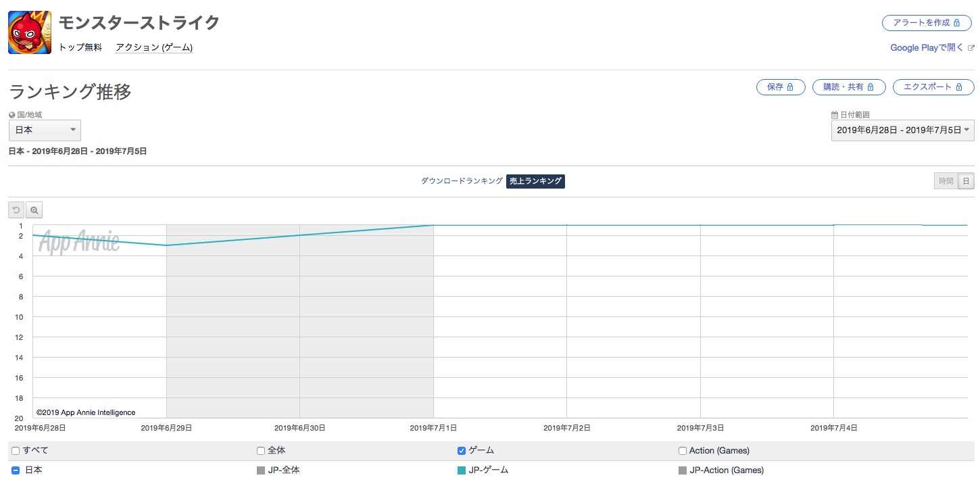Click the chart magnifier zoom icon
980x486 pixels.
coord(34,210)
